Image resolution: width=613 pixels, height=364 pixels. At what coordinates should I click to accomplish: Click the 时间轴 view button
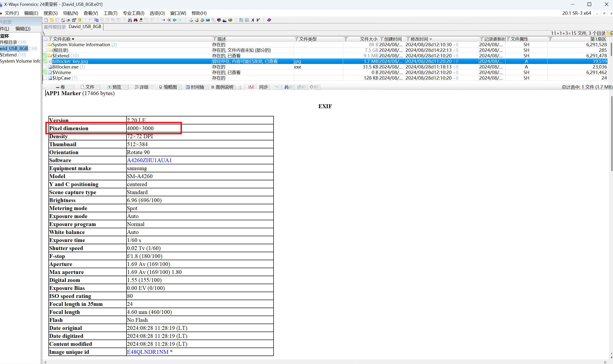[x=195, y=87]
